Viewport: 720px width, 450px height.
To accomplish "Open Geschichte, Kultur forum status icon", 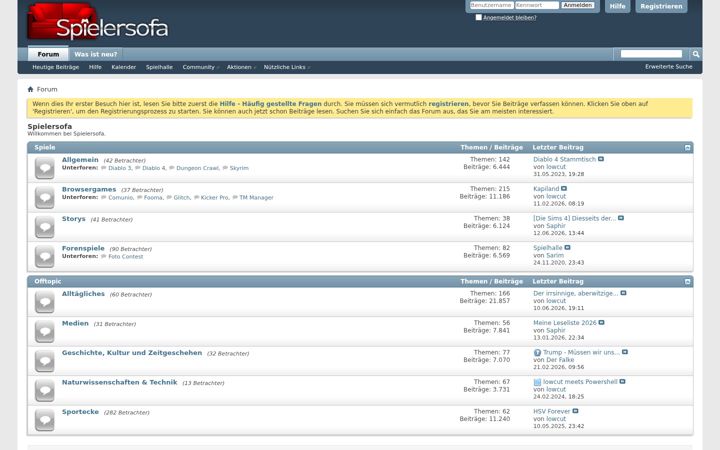I will click(x=45, y=360).
